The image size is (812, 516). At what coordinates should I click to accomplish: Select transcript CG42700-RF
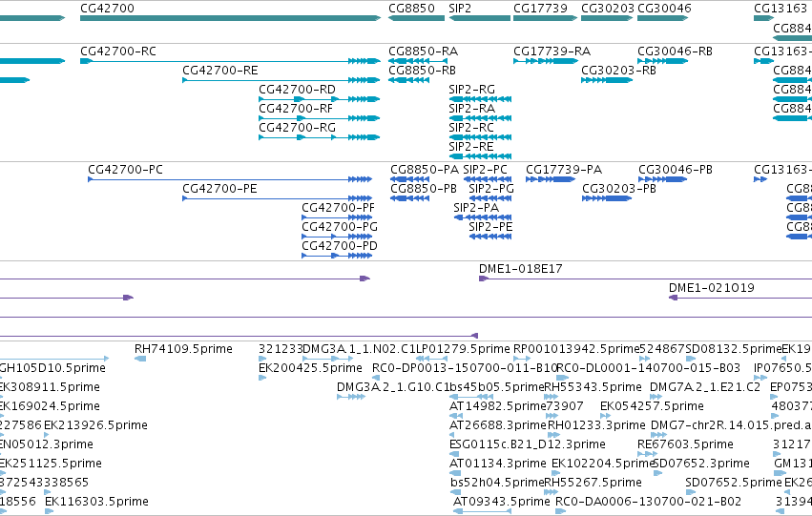click(320, 118)
